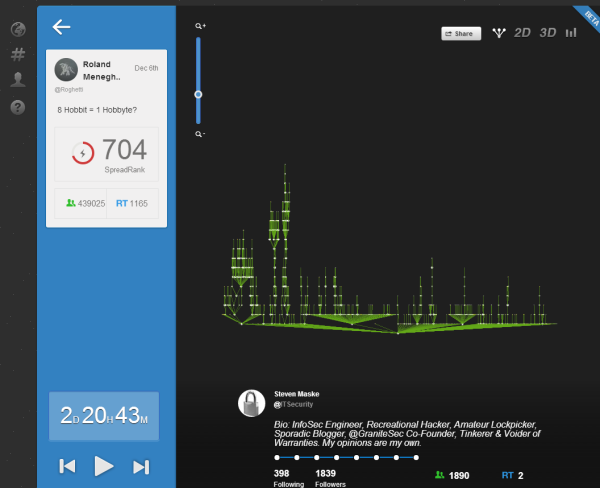Open the help question mark icon
The height and width of the screenshot is (488, 600).
(18, 108)
